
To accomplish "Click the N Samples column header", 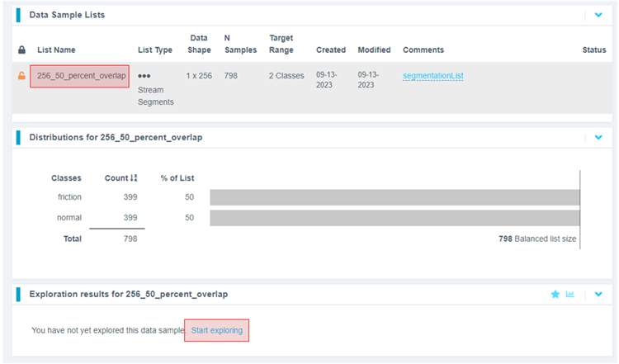I will click(x=240, y=45).
